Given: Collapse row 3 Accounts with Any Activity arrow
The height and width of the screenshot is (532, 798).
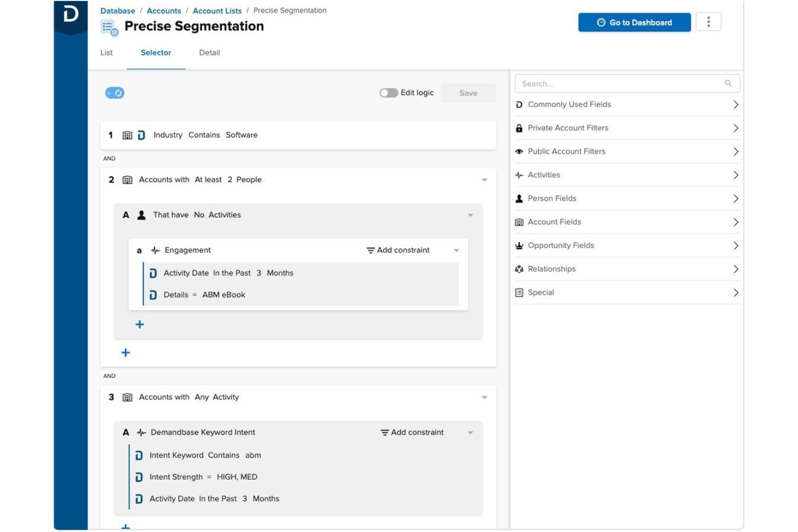Looking at the screenshot, I should tap(484, 397).
